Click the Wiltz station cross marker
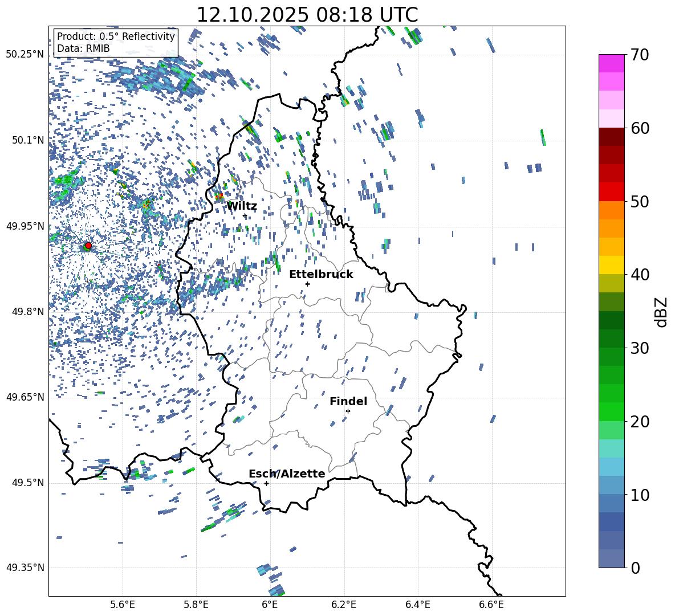675x616 pixels. [x=245, y=216]
